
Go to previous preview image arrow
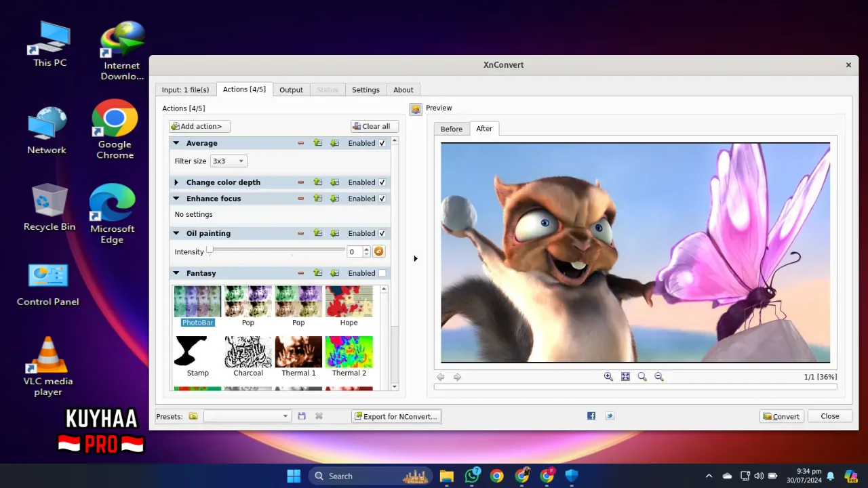[441, 377]
